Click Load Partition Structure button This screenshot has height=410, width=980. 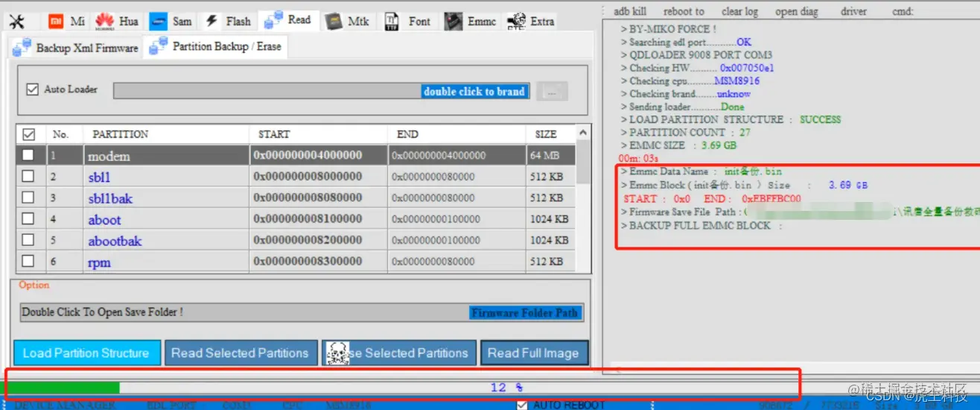[86, 353]
